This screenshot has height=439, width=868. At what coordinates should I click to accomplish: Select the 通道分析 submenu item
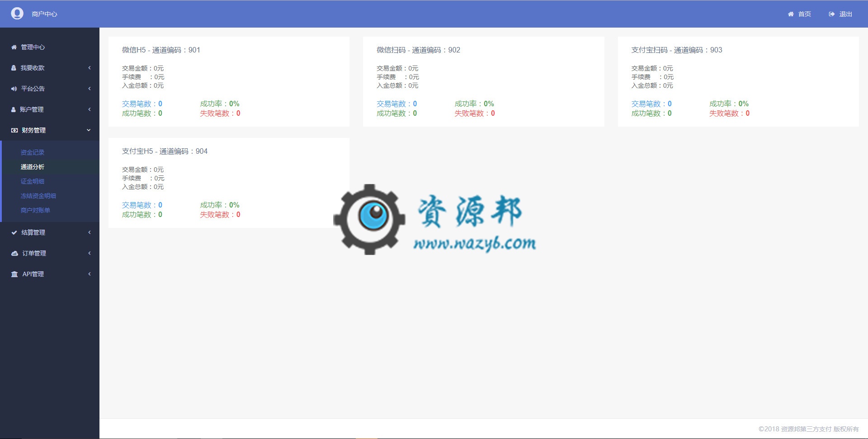click(33, 167)
